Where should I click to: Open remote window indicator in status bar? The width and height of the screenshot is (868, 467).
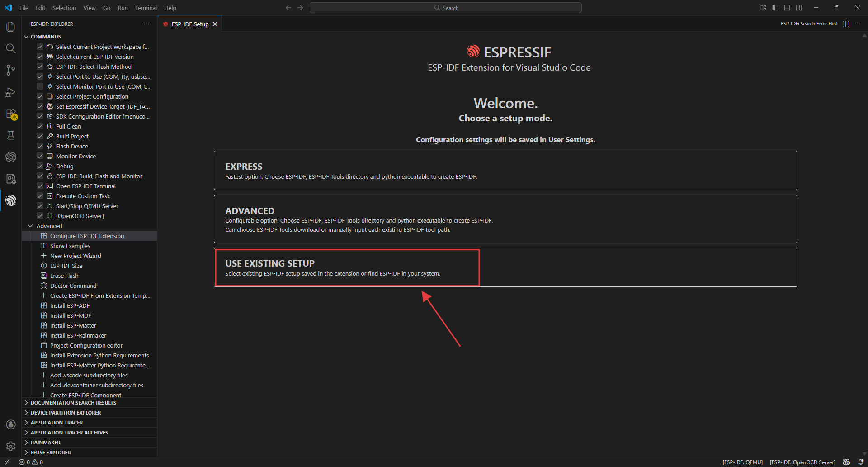[7, 462]
